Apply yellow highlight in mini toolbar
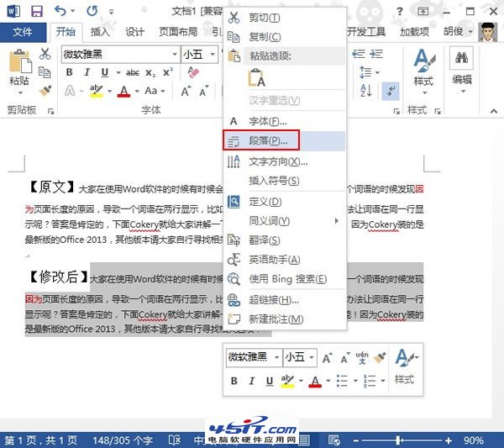This screenshot has width=504, height=448. (287, 382)
